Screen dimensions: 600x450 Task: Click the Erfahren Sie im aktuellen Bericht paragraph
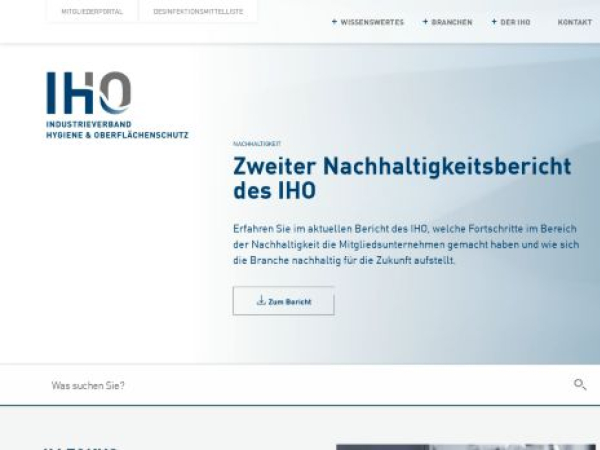tap(406, 245)
